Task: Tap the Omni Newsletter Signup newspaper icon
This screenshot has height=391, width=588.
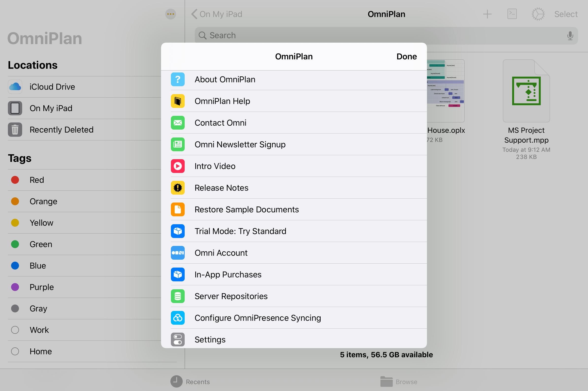Action: (x=178, y=144)
